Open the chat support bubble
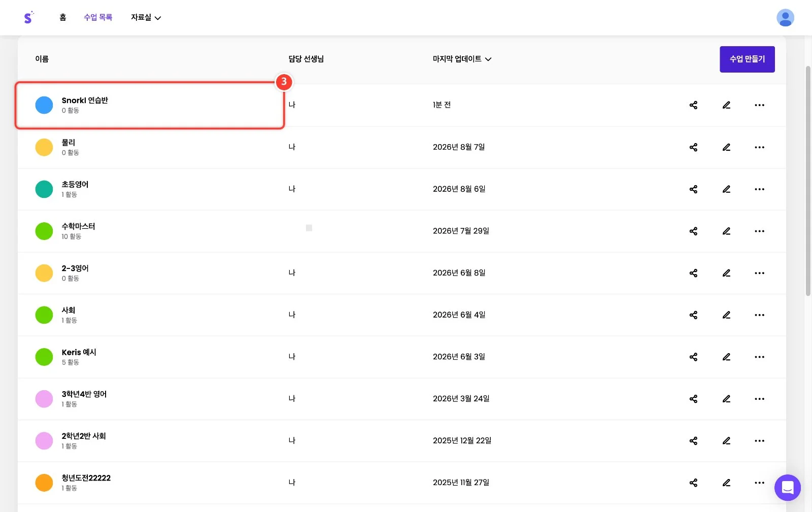Screen dimensions: 812x512 pyautogui.click(x=787, y=488)
